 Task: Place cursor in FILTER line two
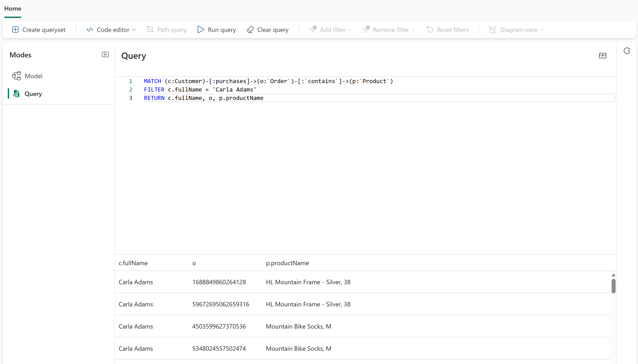point(200,90)
